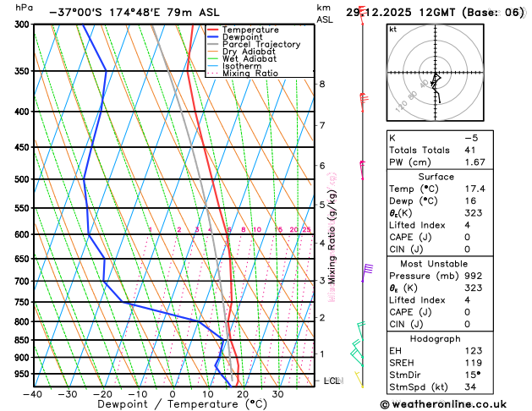Click the date 29.12.2025 12GMT header
Image resolution: width=532 pixels, height=411 pixels.
pos(401,13)
